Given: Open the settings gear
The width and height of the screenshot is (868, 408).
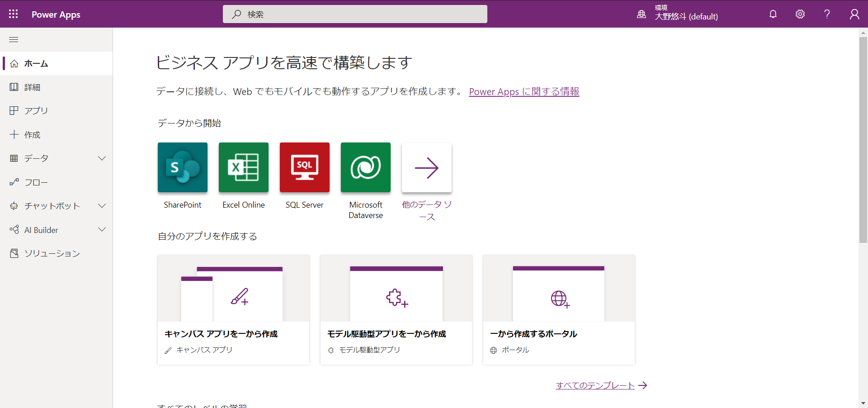Looking at the screenshot, I should pos(800,14).
